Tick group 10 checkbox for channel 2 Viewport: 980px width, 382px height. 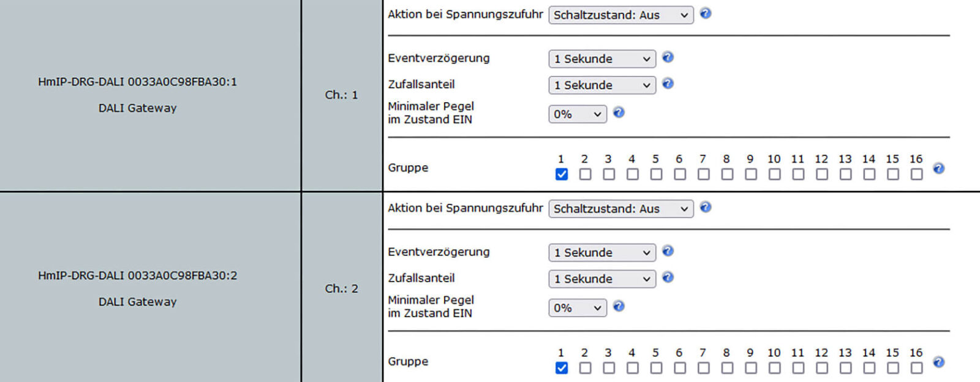774,368
